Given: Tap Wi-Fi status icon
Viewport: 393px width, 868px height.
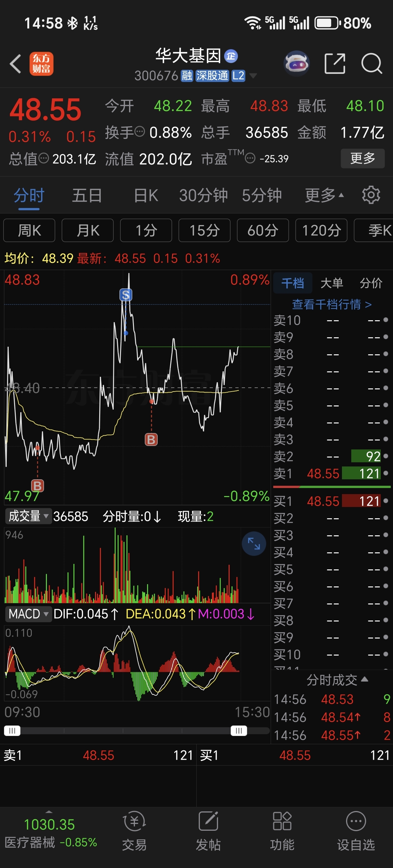Looking at the screenshot, I should coord(253,23).
